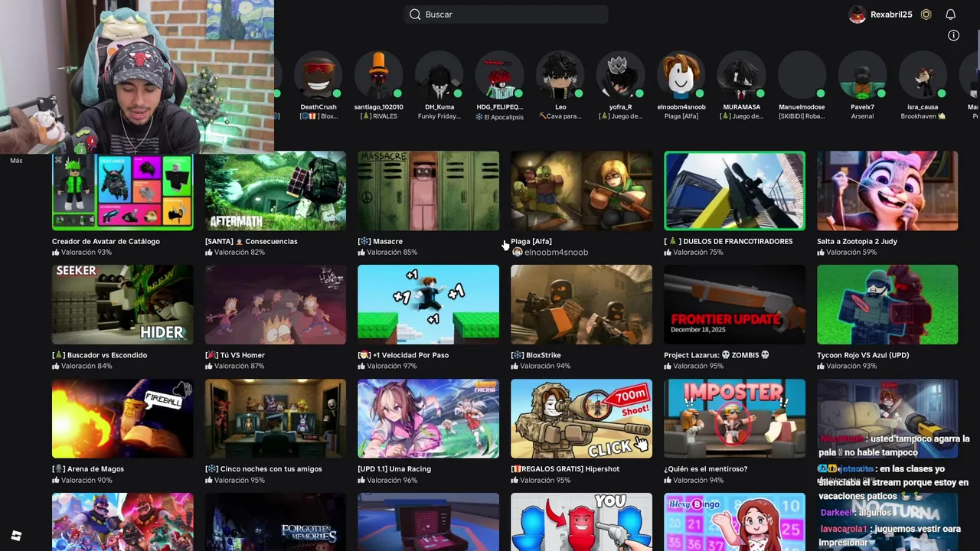Viewport: 980px width, 551px height.
Task: Open +1 Velocidad Por Paso thumbnail
Action: coord(429,305)
